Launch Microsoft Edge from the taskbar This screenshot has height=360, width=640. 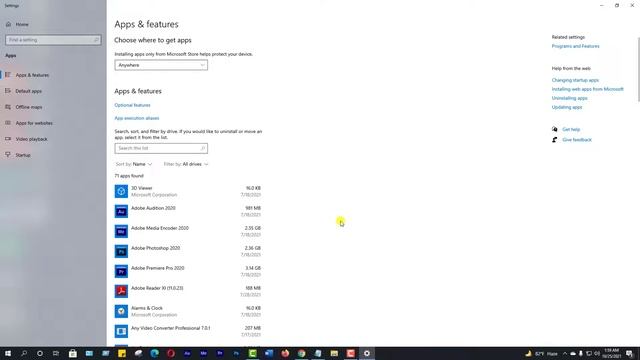coord(155,353)
